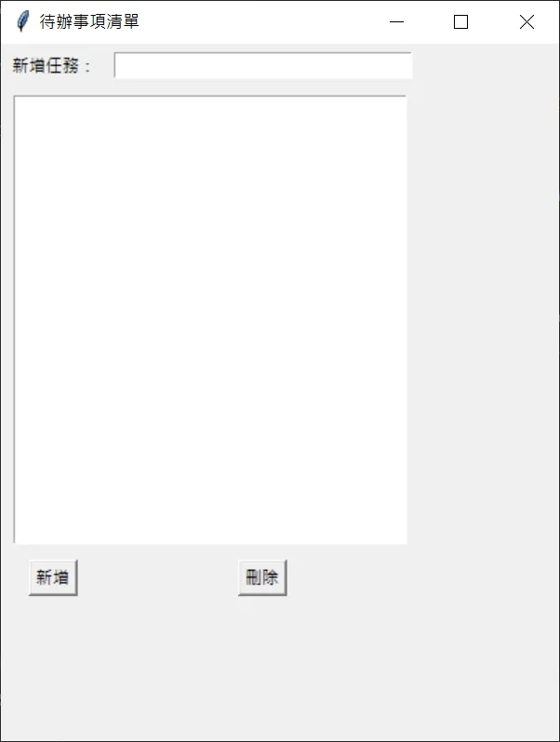This screenshot has width=560, height=742.
Task: Maximize the 待辦事項清單 window
Action: pos(460,21)
